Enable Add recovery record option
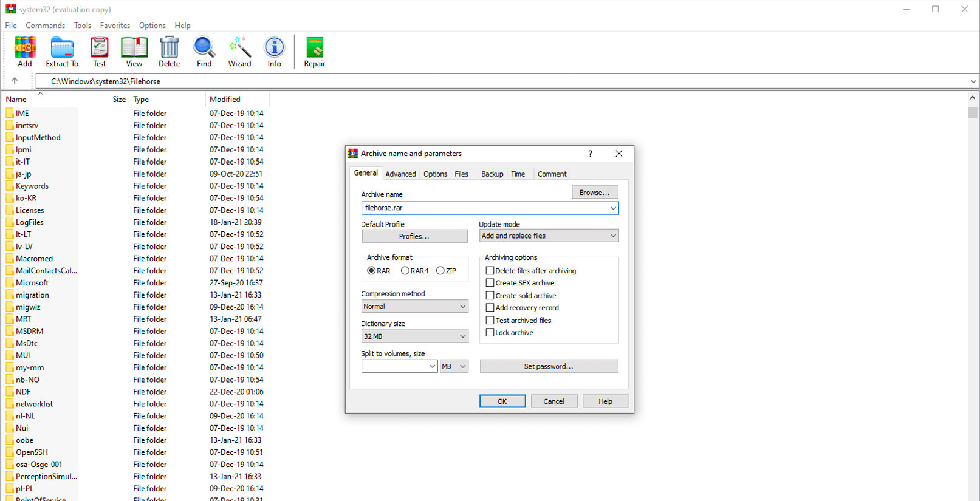The height and width of the screenshot is (501, 980). point(490,308)
